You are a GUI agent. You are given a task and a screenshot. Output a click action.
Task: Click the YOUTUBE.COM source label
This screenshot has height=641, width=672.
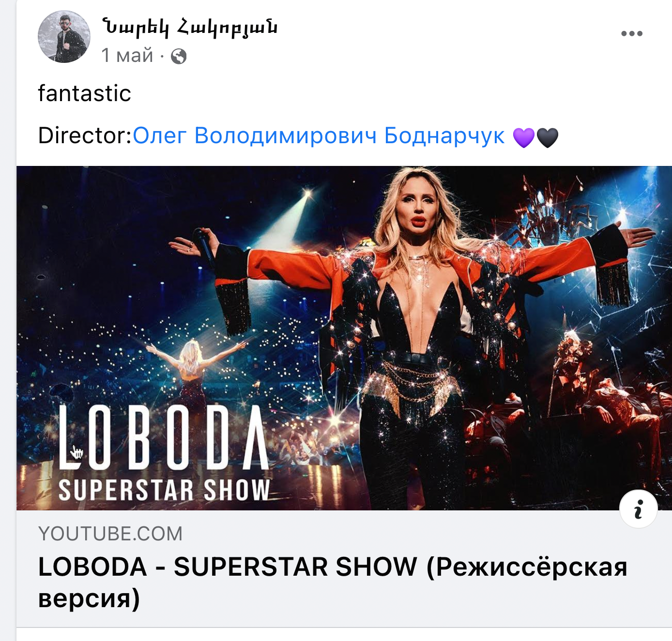[110, 534]
